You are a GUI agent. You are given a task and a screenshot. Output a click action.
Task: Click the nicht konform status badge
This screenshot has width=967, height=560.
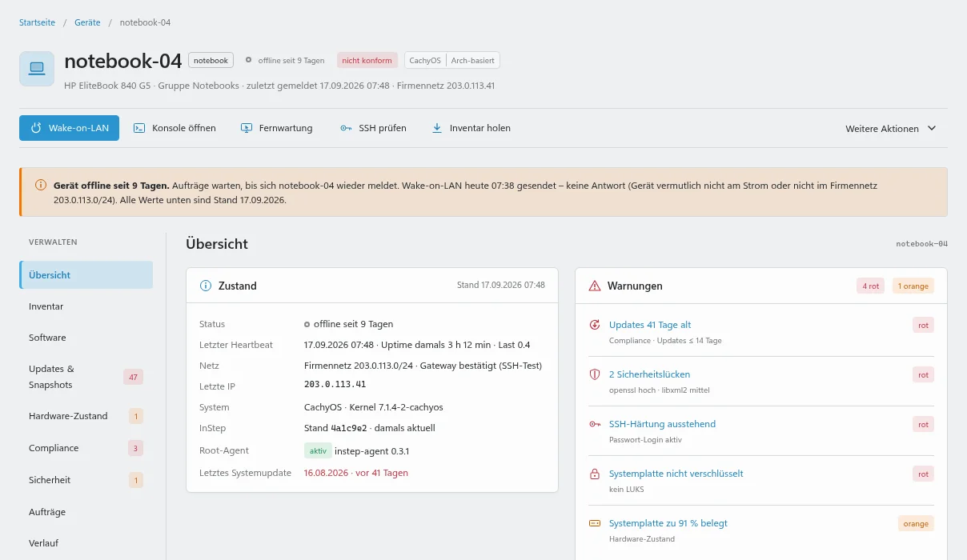(x=367, y=60)
